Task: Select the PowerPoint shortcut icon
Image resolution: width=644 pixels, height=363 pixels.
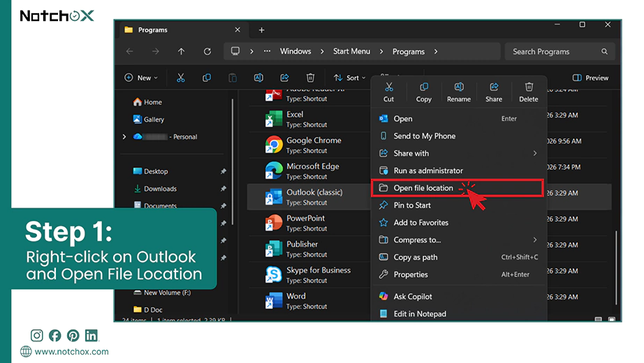Action: tap(274, 223)
